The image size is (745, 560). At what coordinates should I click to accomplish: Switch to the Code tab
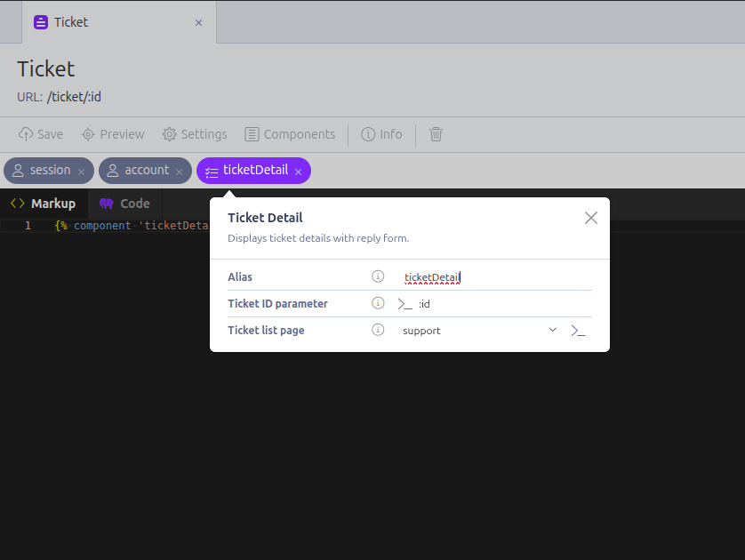click(x=125, y=204)
